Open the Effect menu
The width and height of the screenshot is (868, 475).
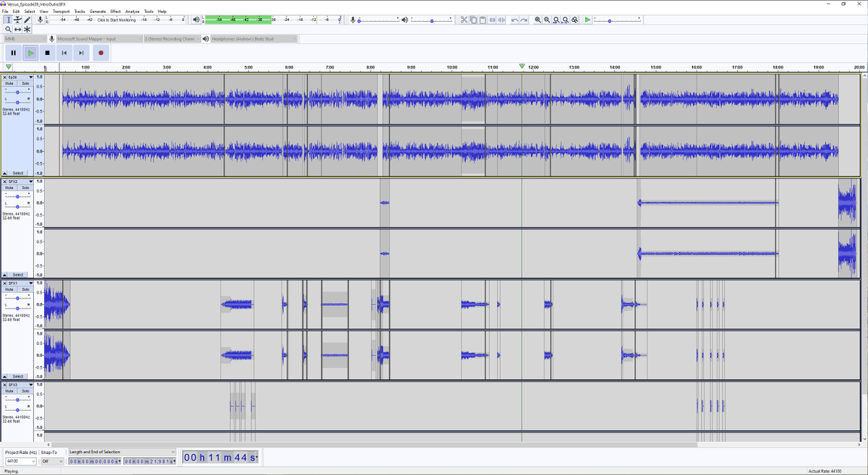(x=116, y=12)
